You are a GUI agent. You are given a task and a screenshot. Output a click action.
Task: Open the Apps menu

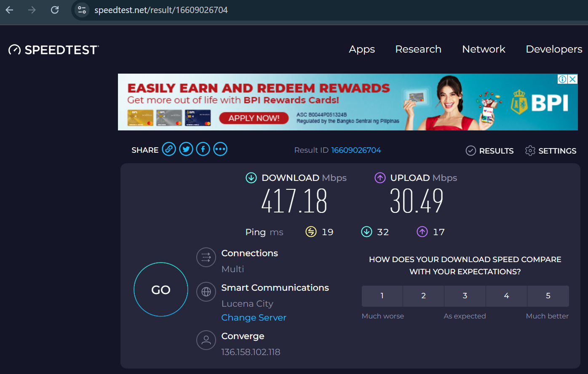[x=361, y=49]
